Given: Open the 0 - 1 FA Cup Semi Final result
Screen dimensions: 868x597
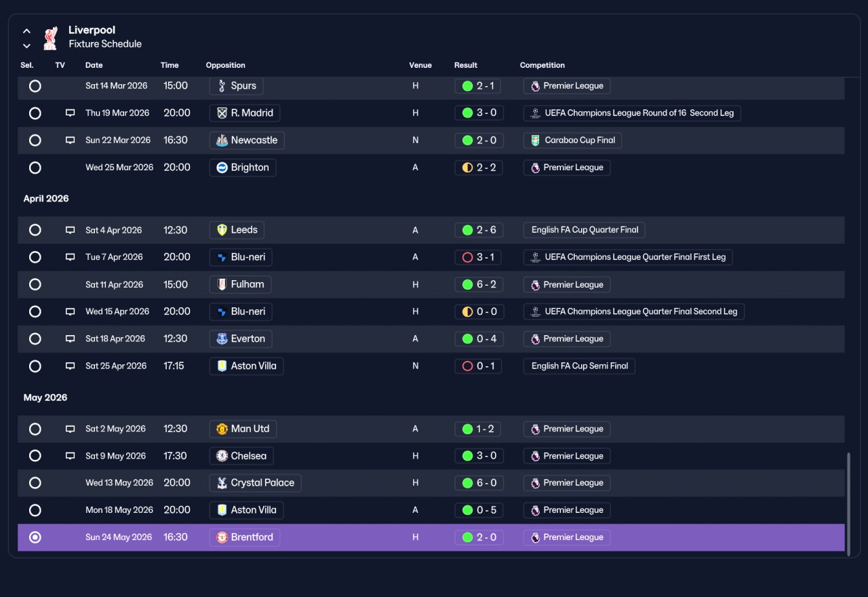Looking at the screenshot, I should (479, 366).
